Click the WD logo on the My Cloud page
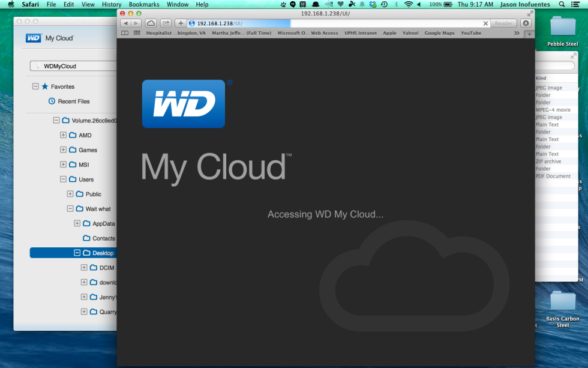Screen dimensions: 588x368 point(183,103)
